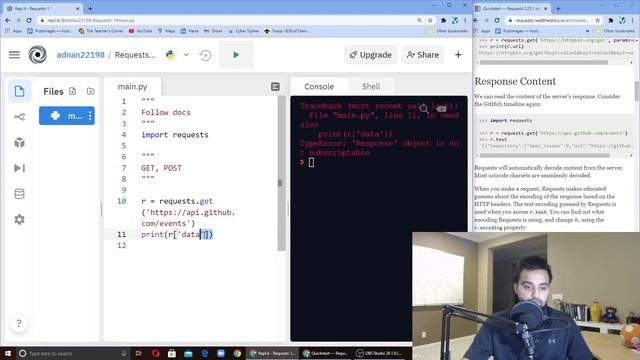
Task: Click the Replit logo
Action: [x=38, y=55]
